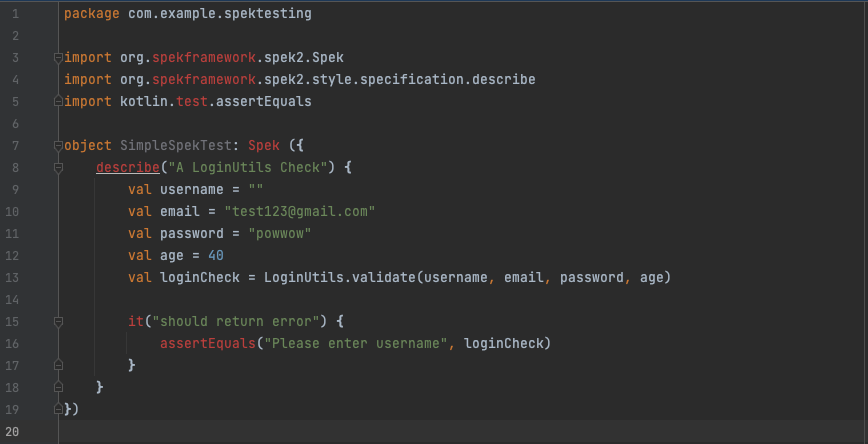Click the SimpleSpekTest object name
Screen dimensions: 868x444
[175, 146]
